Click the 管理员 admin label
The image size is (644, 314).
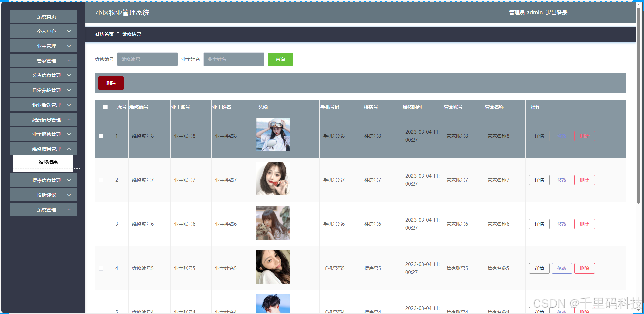tap(526, 13)
